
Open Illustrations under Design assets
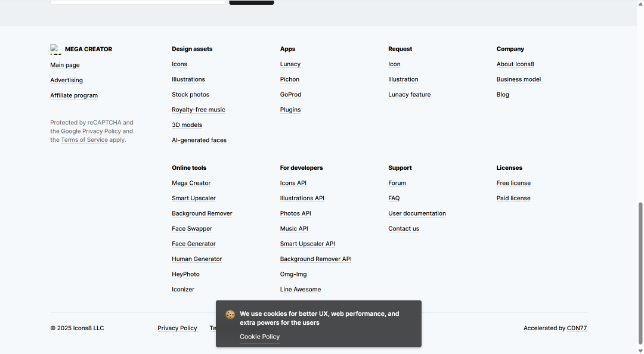pyautogui.click(x=188, y=79)
